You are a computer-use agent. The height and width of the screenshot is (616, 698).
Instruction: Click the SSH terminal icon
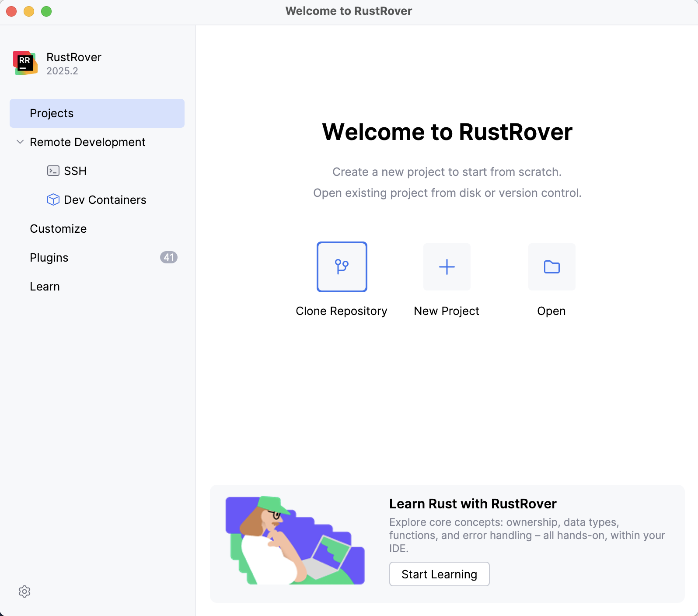(x=53, y=171)
